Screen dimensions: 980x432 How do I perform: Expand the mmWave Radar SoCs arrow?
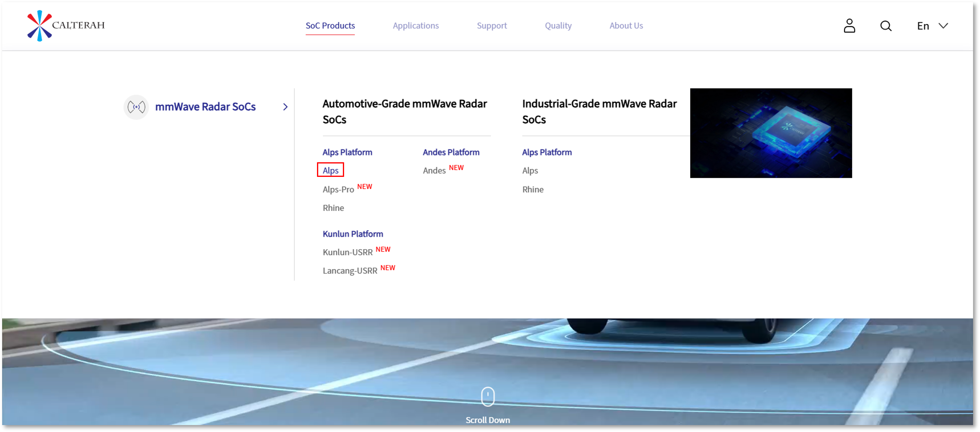285,107
